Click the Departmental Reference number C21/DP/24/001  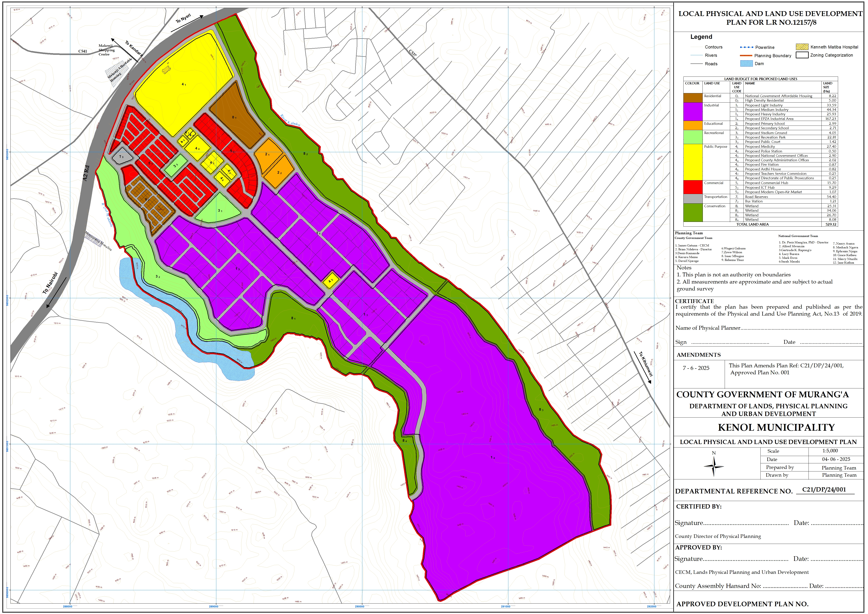point(824,489)
